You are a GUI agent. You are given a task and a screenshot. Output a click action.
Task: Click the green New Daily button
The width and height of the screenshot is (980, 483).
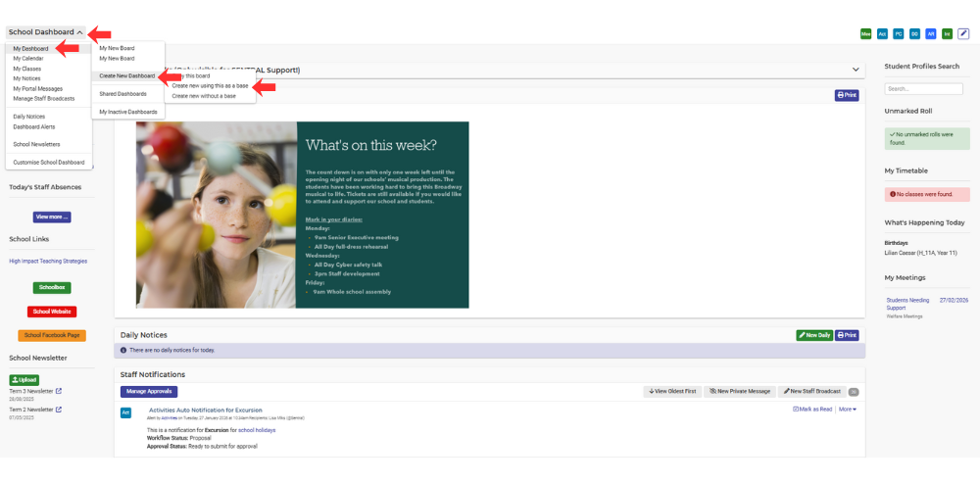(813, 335)
